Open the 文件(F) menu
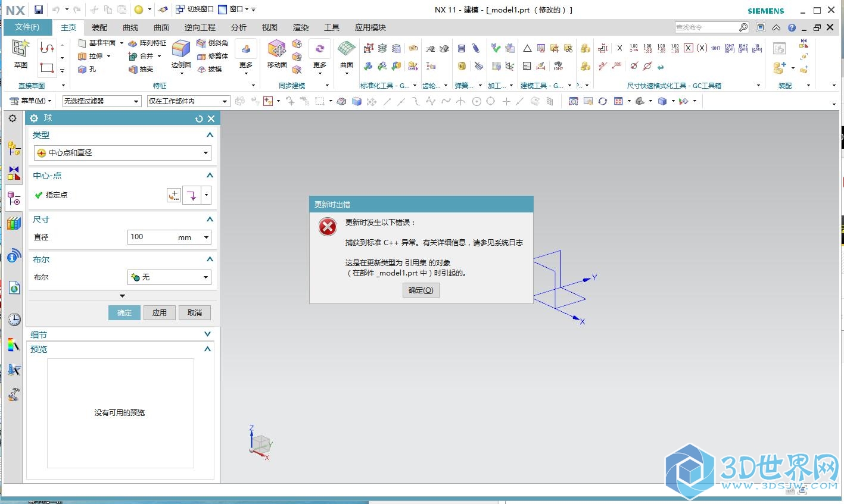The image size is (844, 504). click(x=27, y=27)
